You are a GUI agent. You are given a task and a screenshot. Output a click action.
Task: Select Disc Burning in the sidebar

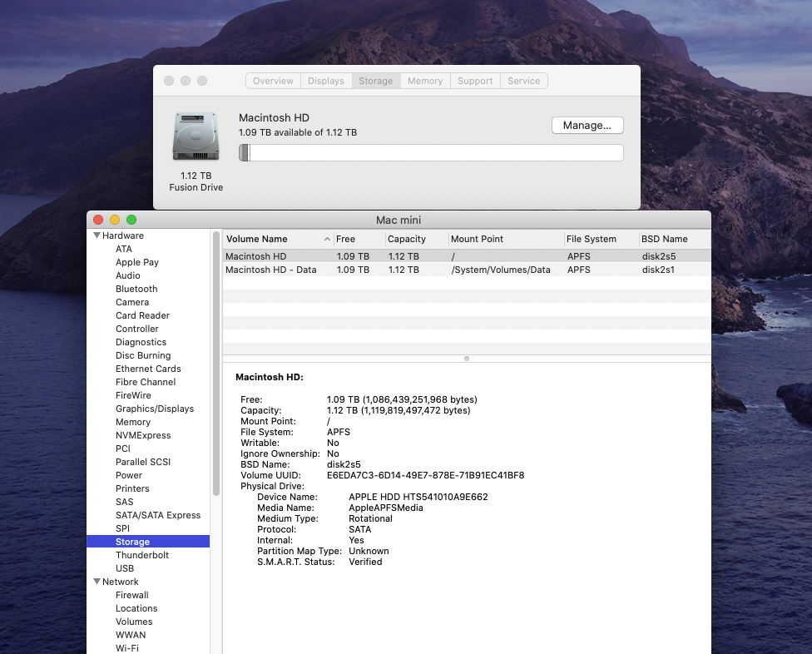point(143,355)
